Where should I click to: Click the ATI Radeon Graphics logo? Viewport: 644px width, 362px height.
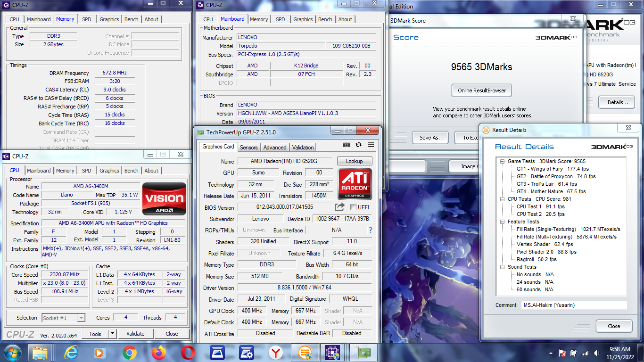[355, 184]
